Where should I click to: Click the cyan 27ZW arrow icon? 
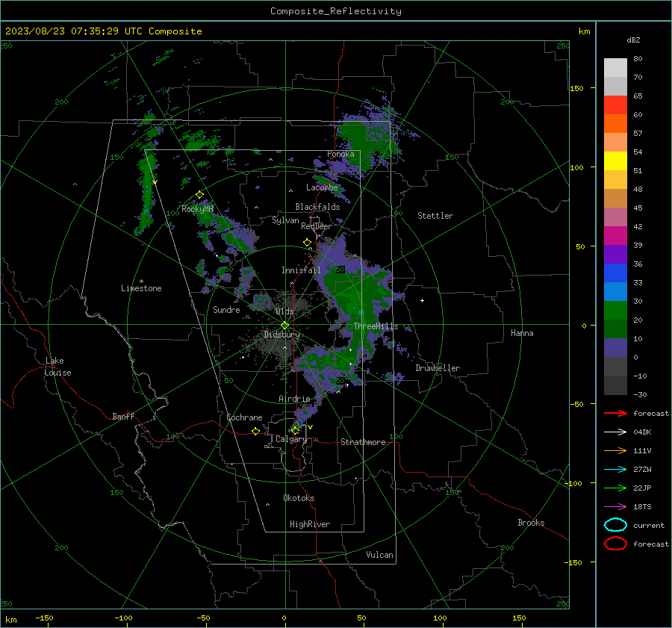[x=615, y=470]
